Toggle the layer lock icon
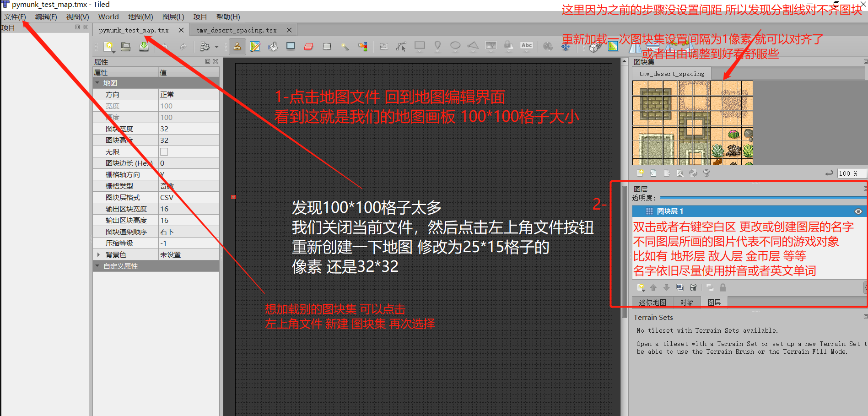 coord(723,287)
